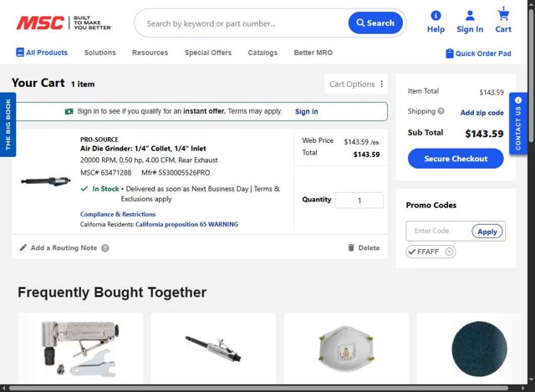The image size is (535, 392).
Task: Open the All Products menu
Action: pos(42,53)
